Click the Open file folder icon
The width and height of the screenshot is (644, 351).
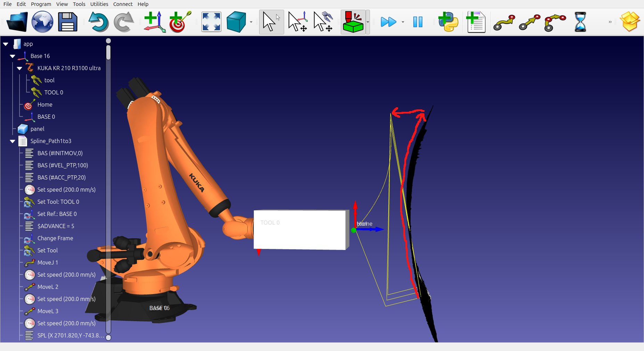pyautogui.click(x=17, y=22)
